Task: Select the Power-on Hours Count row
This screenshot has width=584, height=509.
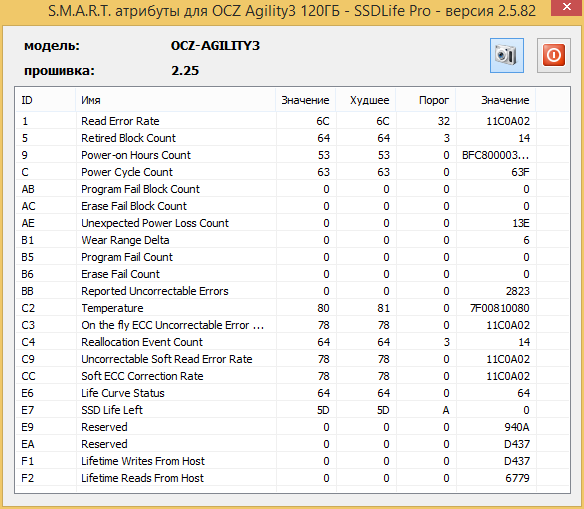Action: 292,155
